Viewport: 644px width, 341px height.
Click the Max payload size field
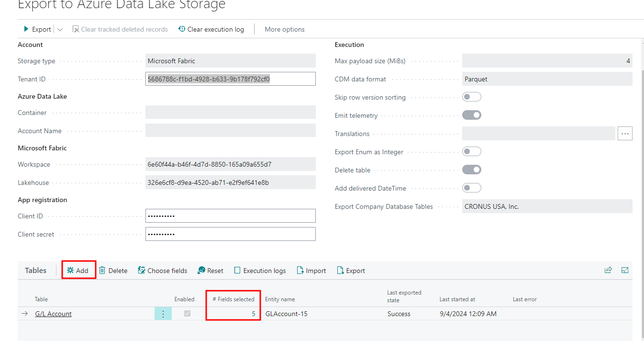(x=547, y=61)
